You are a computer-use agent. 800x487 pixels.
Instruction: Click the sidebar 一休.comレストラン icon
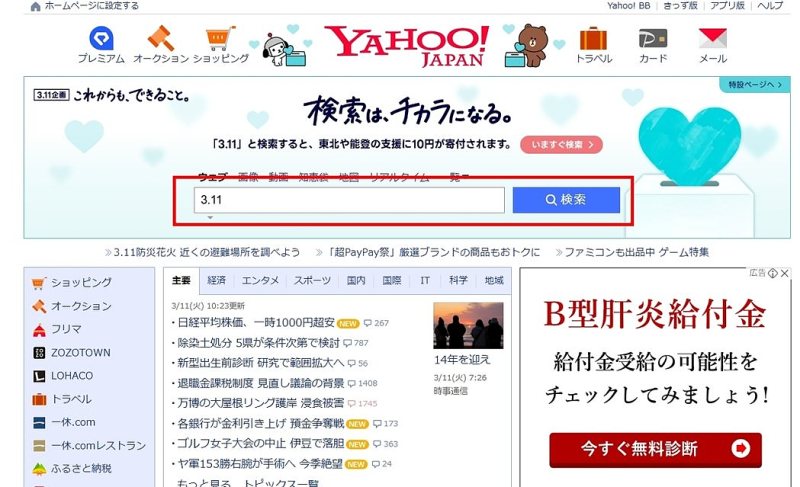point(39,446)
